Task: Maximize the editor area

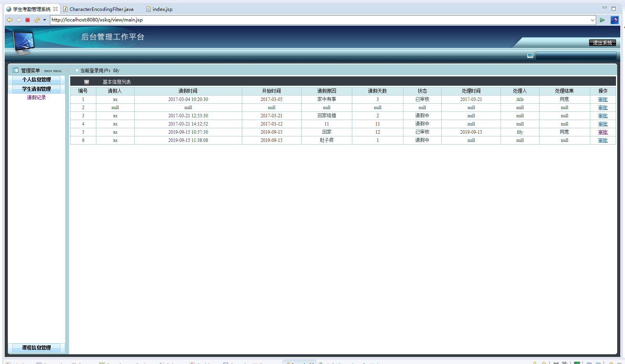Action: (614, 8)
